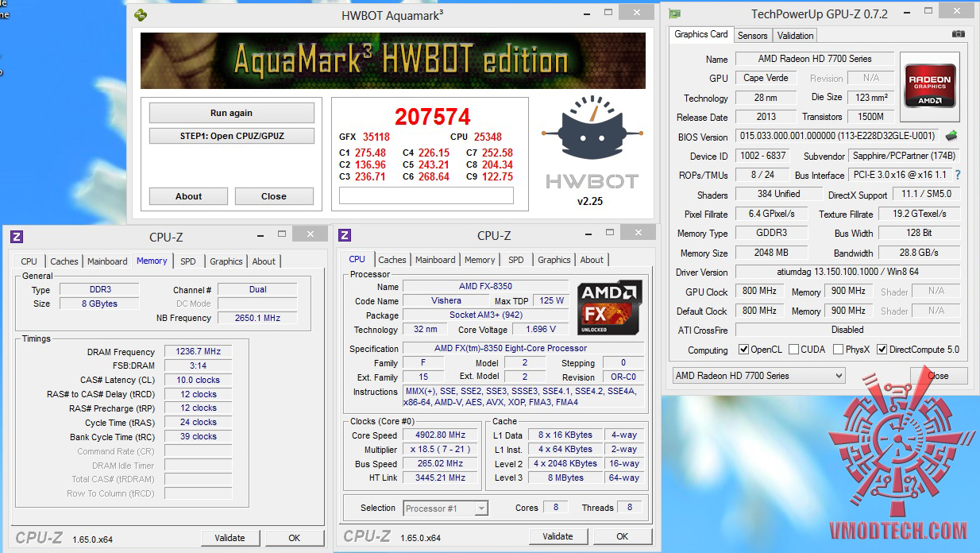
Task: Click the Run again button
Action: click(231, 113)
